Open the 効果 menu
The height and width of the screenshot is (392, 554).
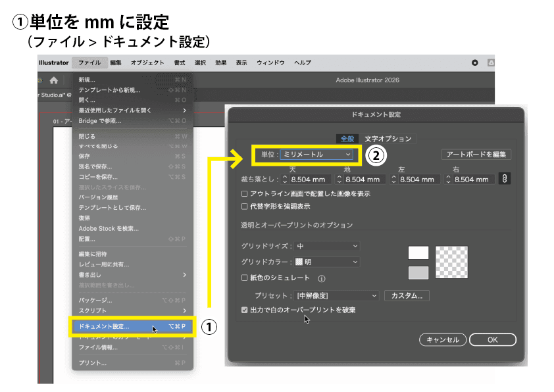(221, 63)
